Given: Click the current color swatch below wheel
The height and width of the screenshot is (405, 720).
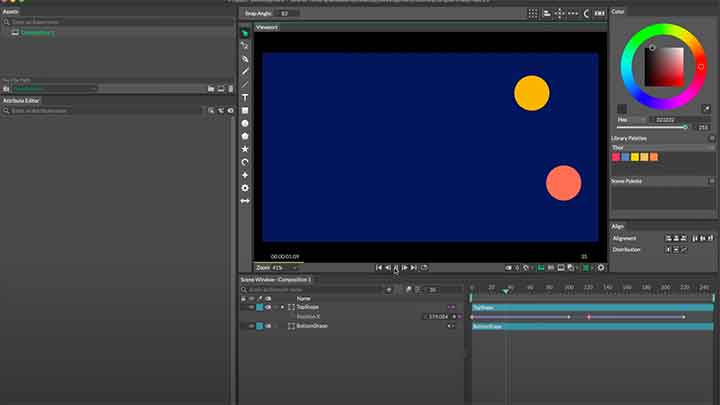Looking at the screenshot, I should tap(622, 109).
